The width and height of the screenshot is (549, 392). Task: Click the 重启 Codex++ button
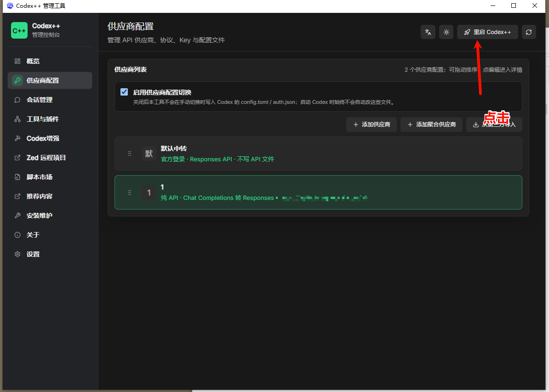[x=487, y=32]
